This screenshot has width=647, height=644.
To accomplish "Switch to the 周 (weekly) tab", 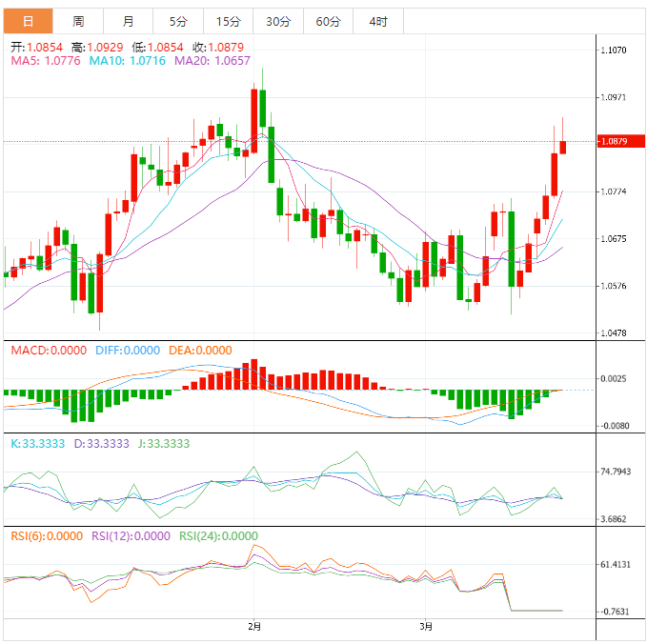I will tap(78, 21).
